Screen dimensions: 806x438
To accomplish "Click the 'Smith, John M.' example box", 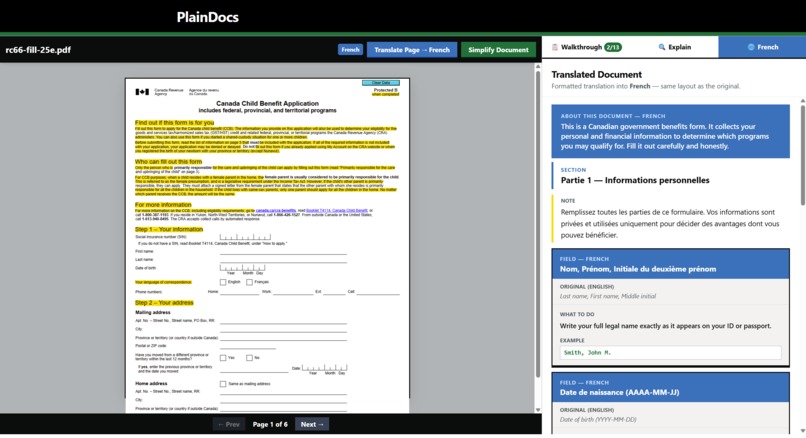I will (x=670, y=353).
